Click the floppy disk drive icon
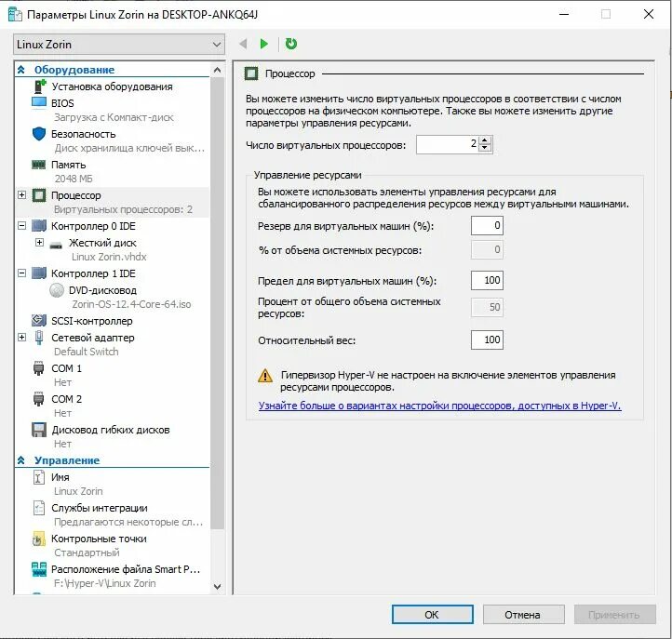Viewport: 672px width, 639px height. click(39, 430)
